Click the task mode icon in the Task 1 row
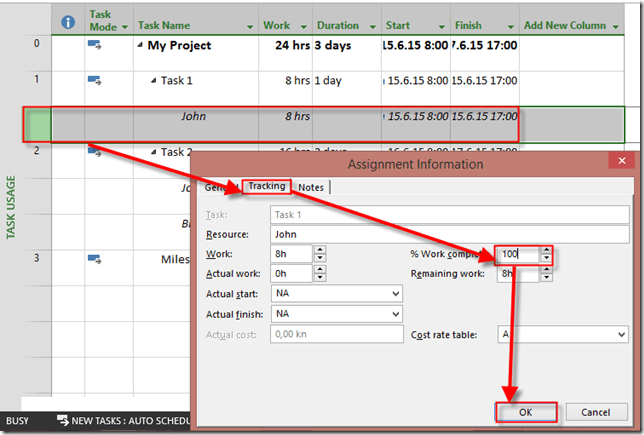This screenshot has width=644, height=435. (95, 80)
